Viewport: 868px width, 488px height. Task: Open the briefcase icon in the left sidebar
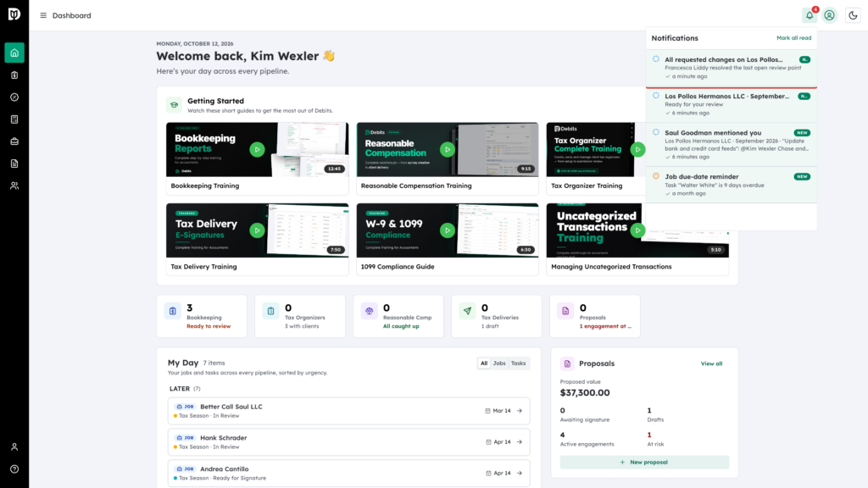[14, 141]
